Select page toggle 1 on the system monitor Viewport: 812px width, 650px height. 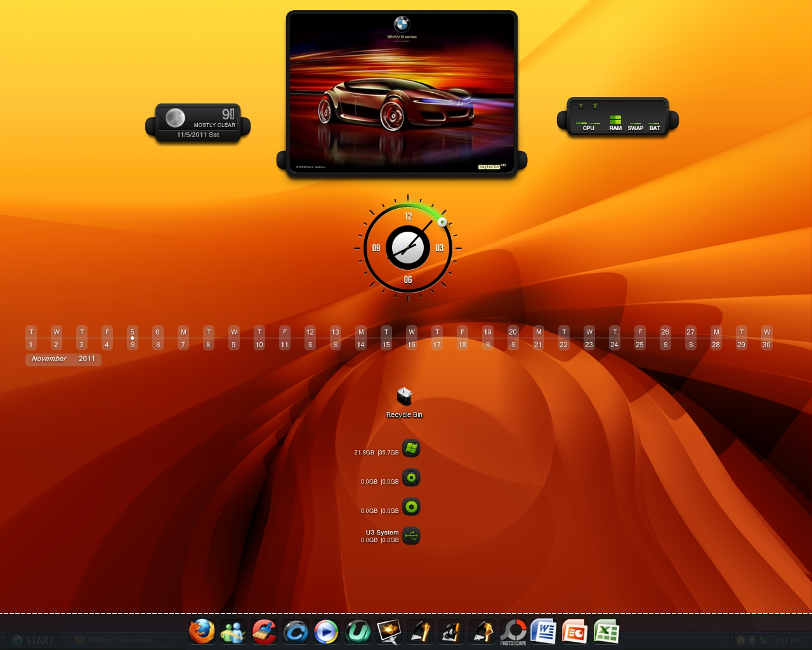click(x=580, y=106)
